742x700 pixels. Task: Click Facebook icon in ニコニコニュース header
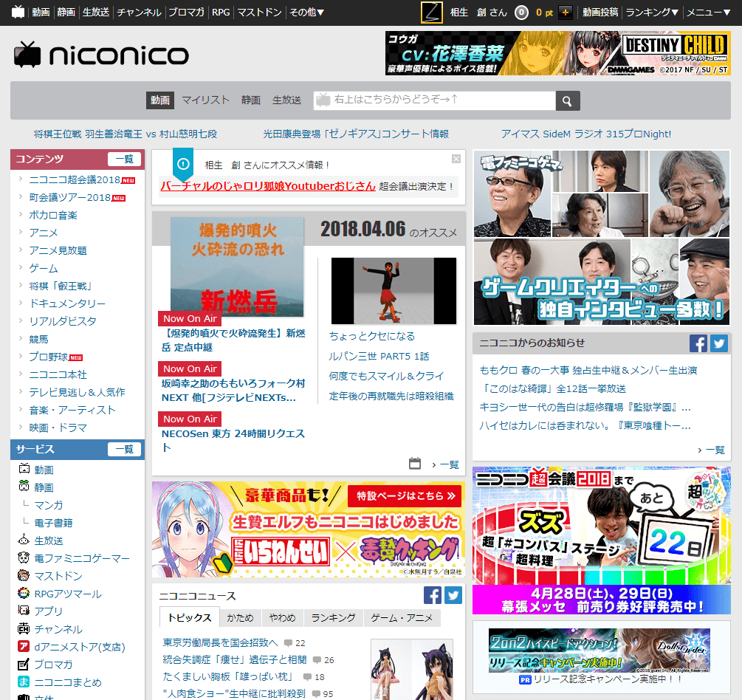(x=433, y=595)
